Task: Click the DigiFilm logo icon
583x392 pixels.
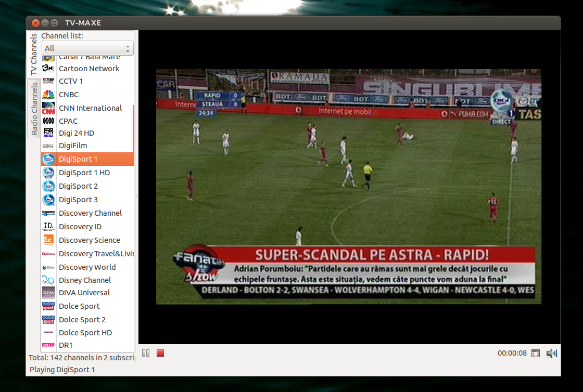Action: (48, 146)
